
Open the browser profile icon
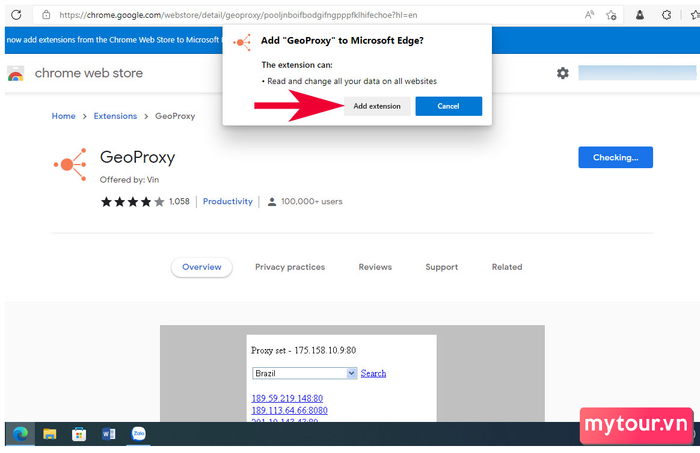(x=640, y=15)
